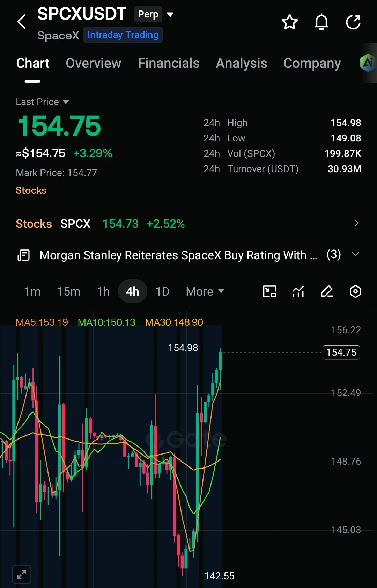Tap the 145.03 price axis label
This screenshot has width=377, height=588.
click(x=346, y=530)
